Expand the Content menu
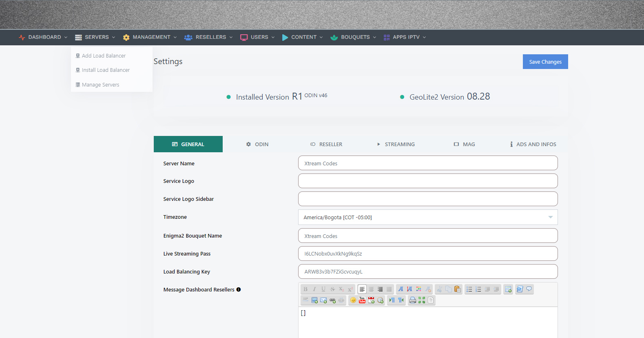644x338 pixels. click(x=302, y=37)
